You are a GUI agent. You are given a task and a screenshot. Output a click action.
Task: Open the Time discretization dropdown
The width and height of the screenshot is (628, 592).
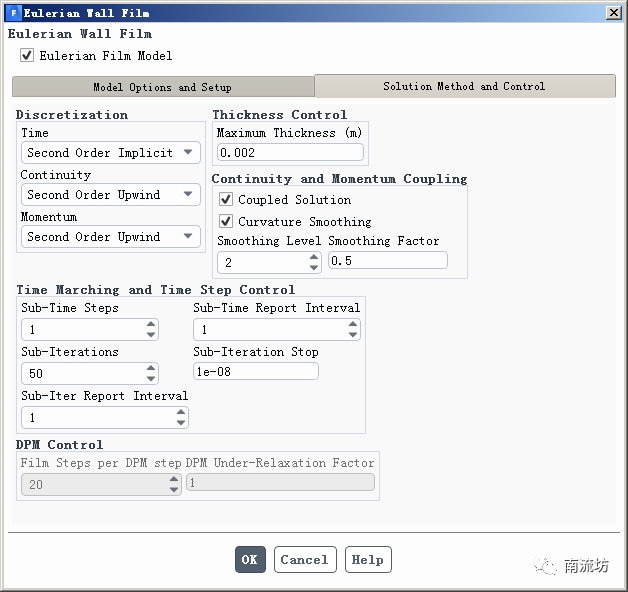pyautogui.click(x=111, y=152)
